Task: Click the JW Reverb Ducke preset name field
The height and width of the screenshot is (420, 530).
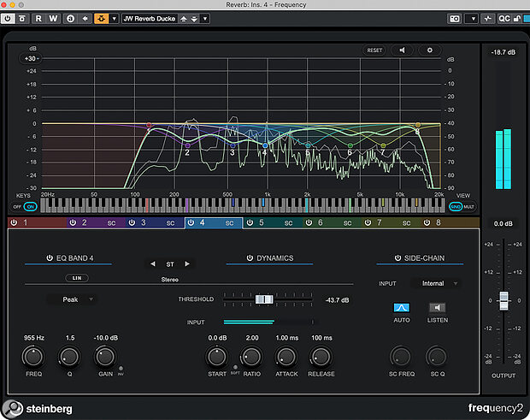Action: point(150,19)
